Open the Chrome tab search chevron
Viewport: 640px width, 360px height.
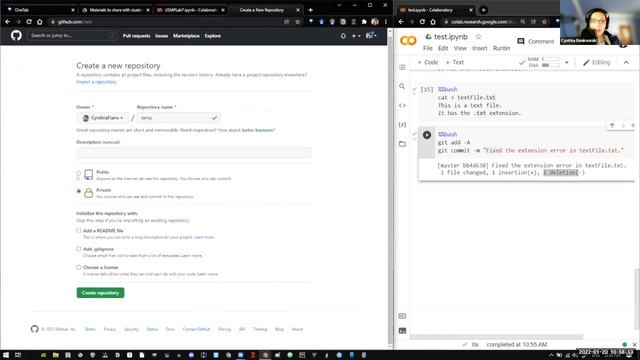[x=339, y=5]
